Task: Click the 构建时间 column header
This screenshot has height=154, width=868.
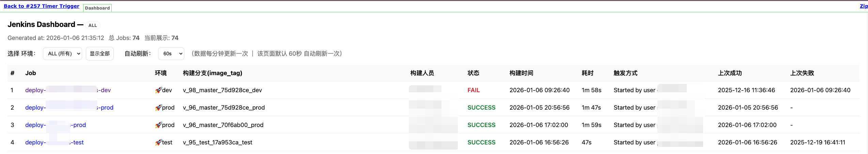Action: coord(521,73)
